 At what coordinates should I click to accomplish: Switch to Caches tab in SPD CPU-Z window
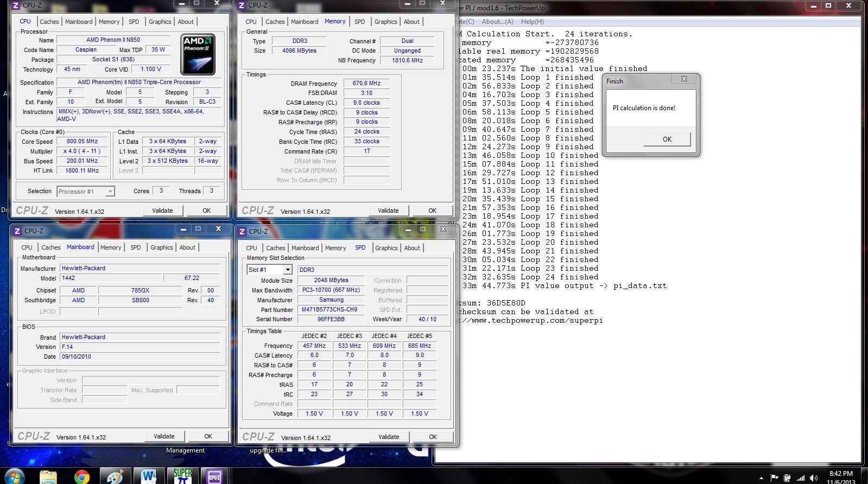276,248
